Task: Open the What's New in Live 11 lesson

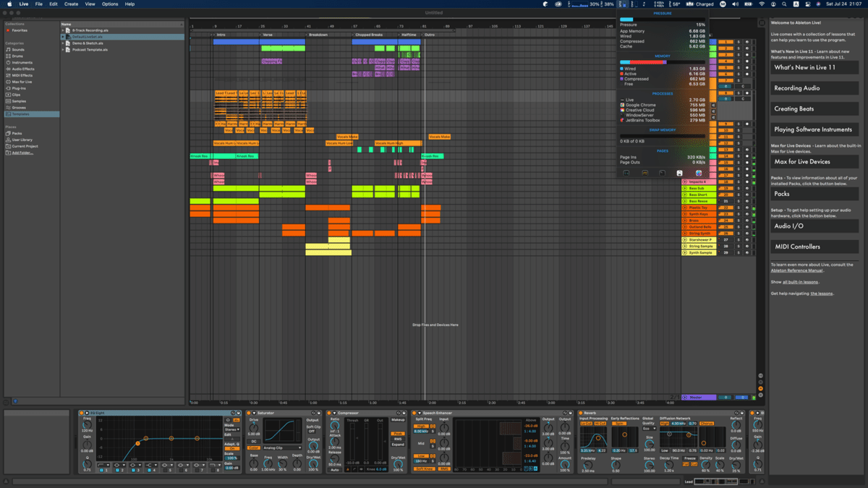Action: pos(814,67)
